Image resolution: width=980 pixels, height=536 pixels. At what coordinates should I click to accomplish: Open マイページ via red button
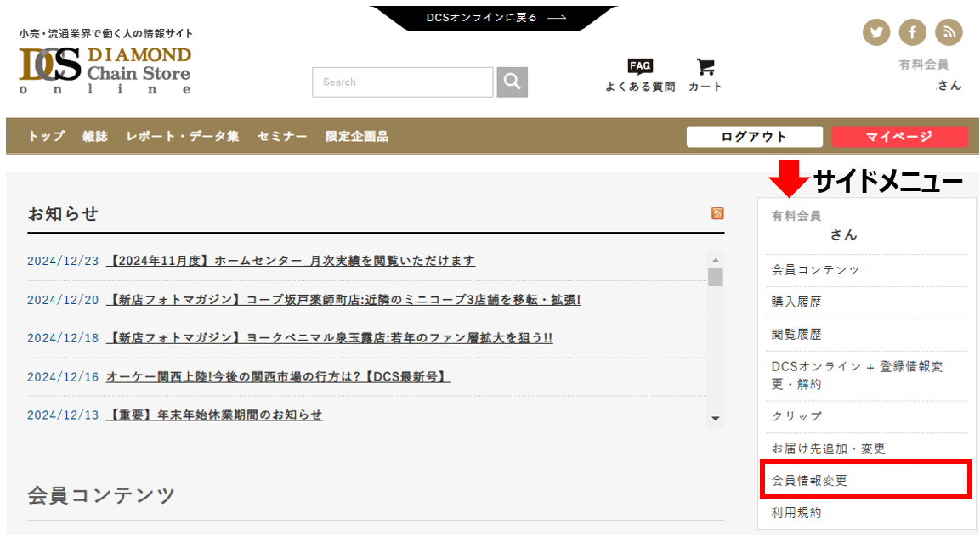point(899,137)
